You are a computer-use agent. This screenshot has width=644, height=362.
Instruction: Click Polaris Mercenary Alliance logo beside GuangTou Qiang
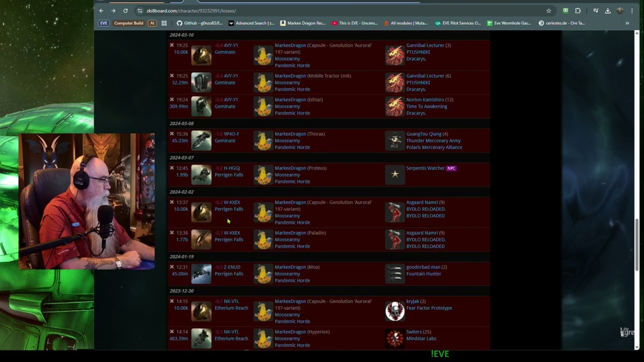click(x=395, y=140)
